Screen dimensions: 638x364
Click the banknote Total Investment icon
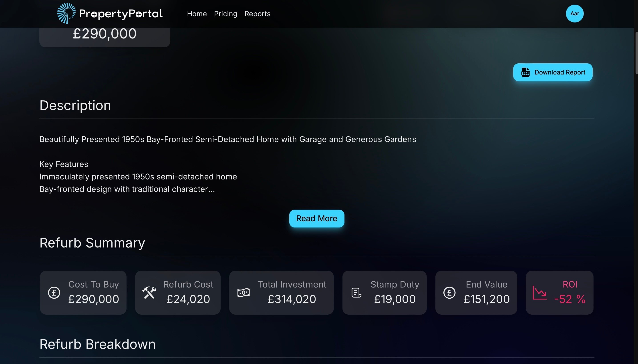point(243,292)
